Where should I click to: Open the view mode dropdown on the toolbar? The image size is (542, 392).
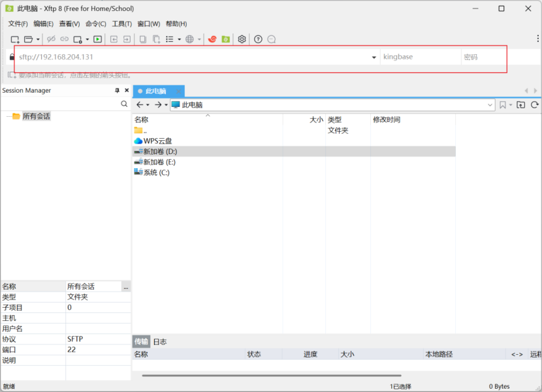[x=170, y=39]
